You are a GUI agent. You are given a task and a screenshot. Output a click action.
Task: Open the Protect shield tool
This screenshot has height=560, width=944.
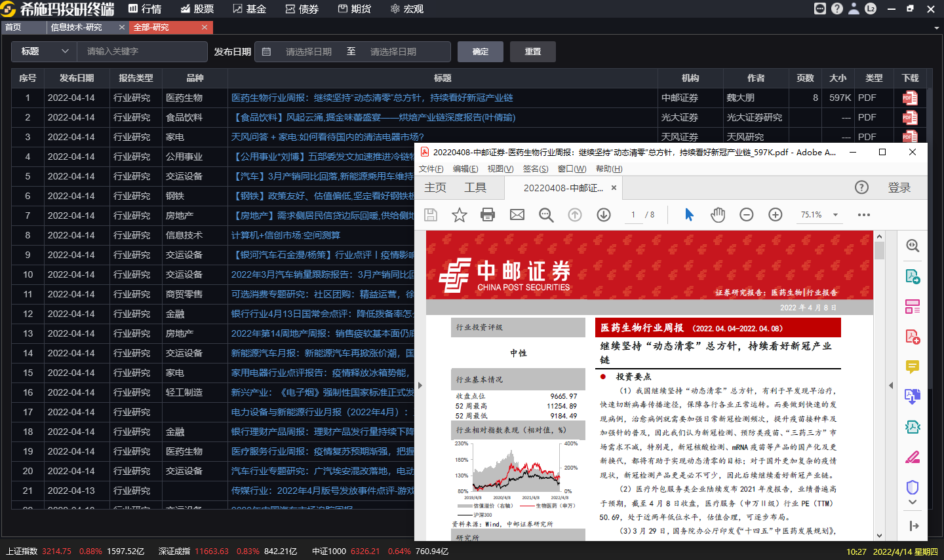[913, 487]
